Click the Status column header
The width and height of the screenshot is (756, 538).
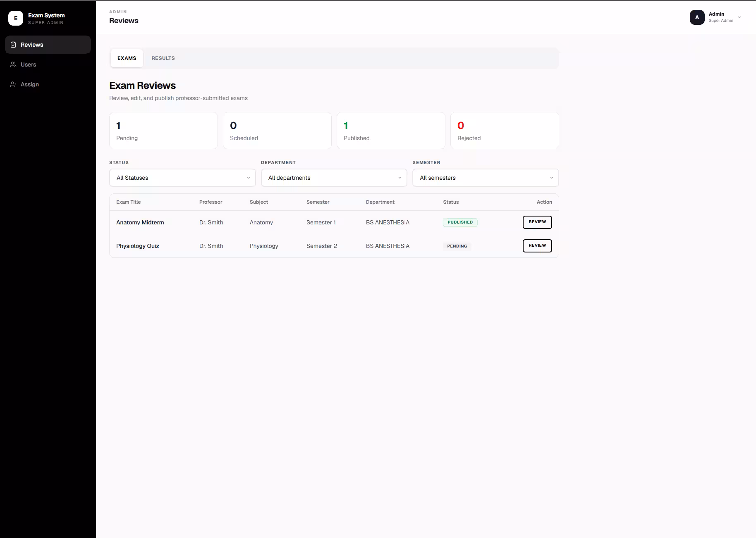pyautogui.click(x=451, y=202)
